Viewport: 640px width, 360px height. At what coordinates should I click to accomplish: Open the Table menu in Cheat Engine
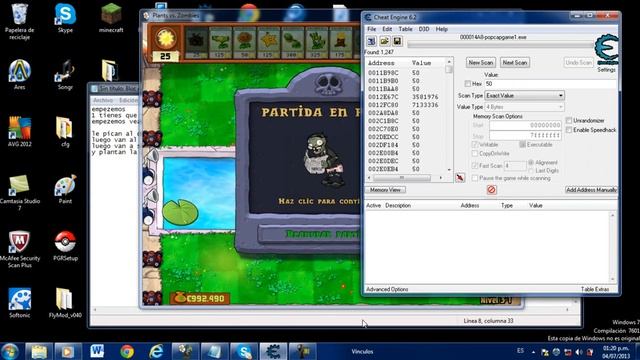(x=405, y=29)
